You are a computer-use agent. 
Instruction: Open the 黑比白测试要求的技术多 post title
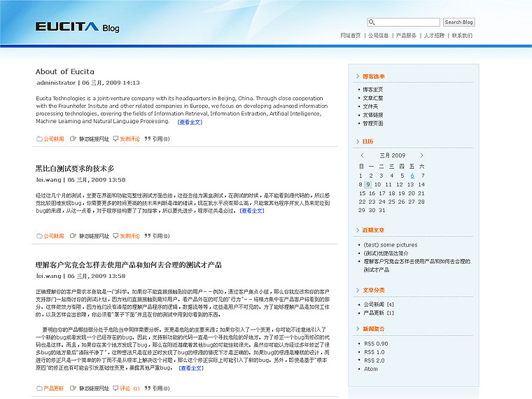(75, 168)
